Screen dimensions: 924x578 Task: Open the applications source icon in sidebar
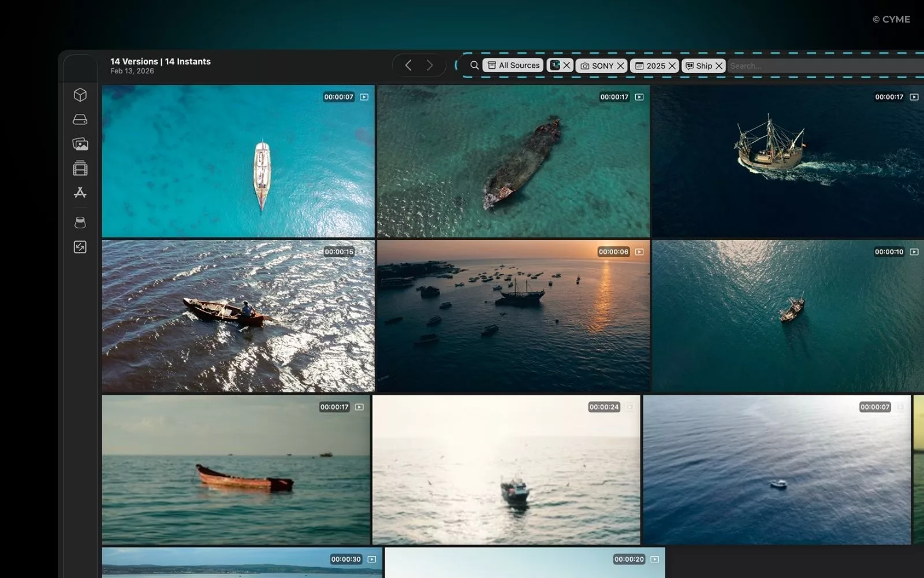pos(80,192)
